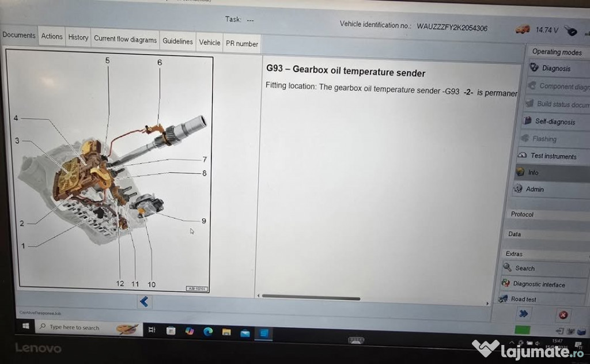Select Self-diagnosis mode
590x364 pixels.
(554, 122)
